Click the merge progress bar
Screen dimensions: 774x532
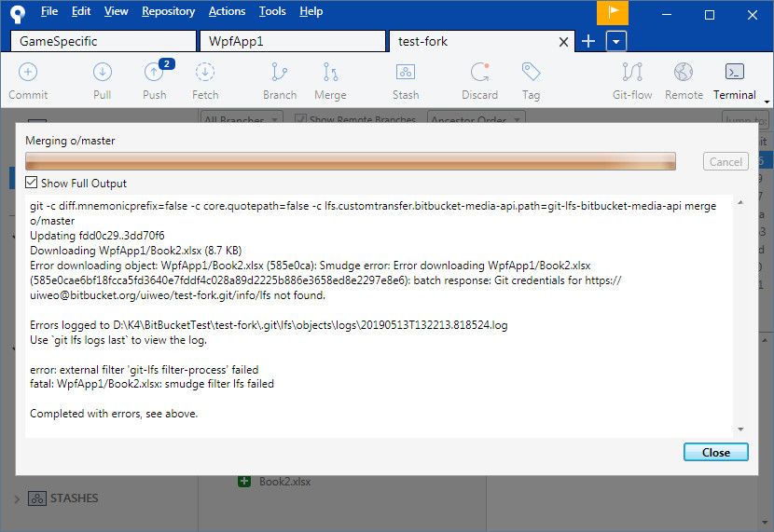point(351,161)
